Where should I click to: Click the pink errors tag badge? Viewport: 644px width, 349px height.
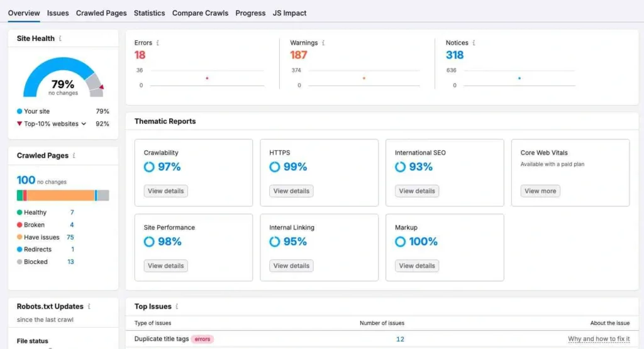coord(202,339)
